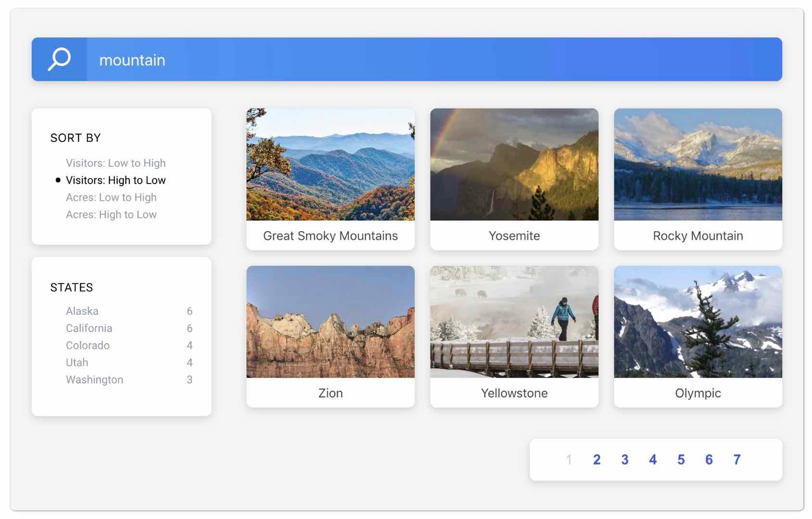Click the Rocky Mountain card title
Image resolution: width=812 pixels, height=519 pixels.
click(x=698, y=236)
